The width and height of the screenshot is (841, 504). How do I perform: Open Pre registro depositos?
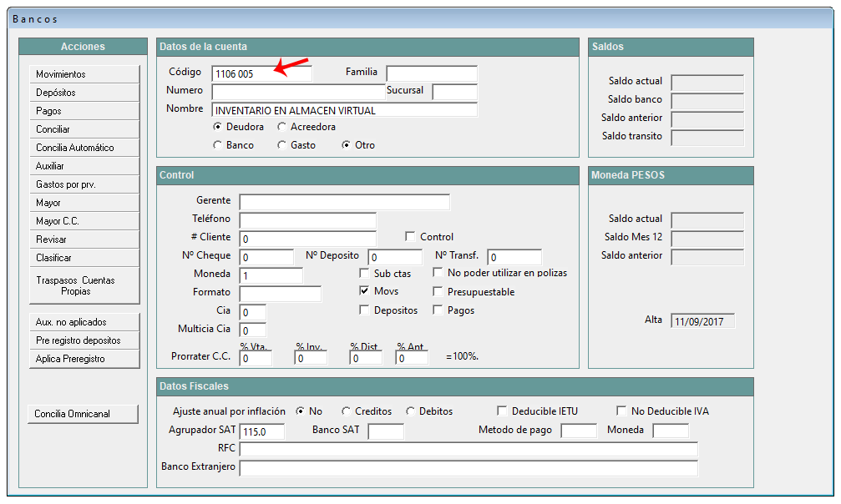(x=84, y=340)
